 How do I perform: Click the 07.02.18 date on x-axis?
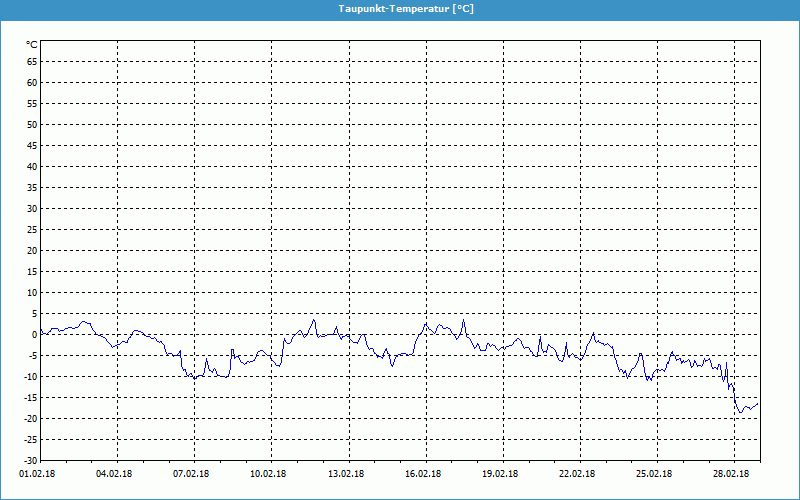pyautogui.click(x=193, y=475)
